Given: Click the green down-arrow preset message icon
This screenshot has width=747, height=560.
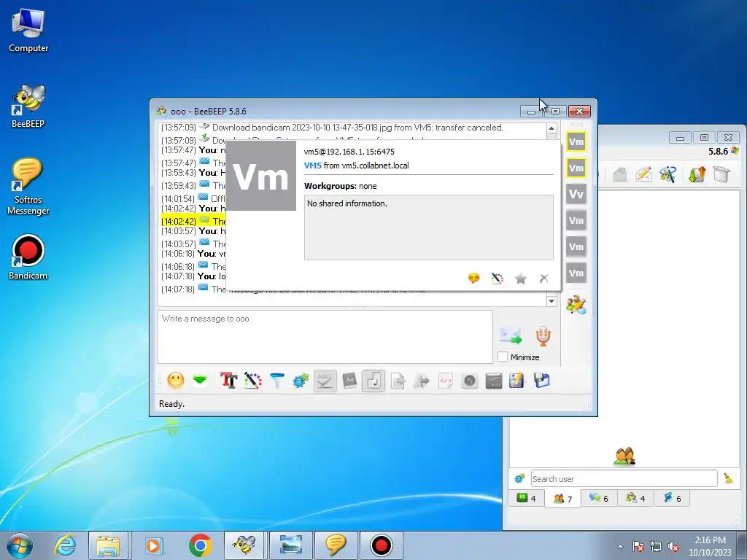Looking at the screenshot, I should click(200, 380).
